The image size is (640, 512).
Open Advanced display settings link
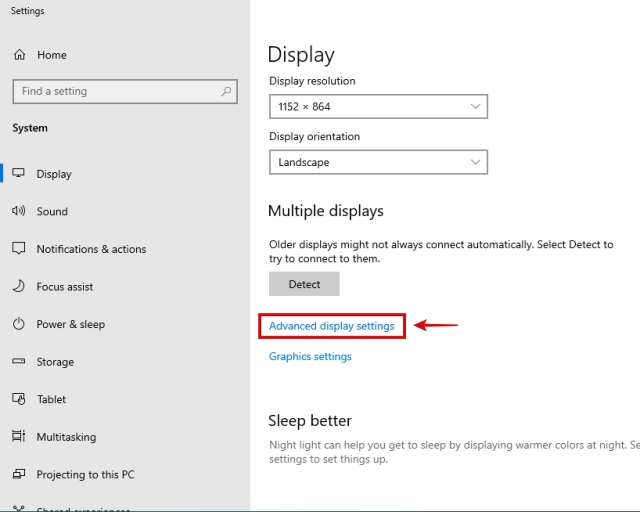(331, 326)
